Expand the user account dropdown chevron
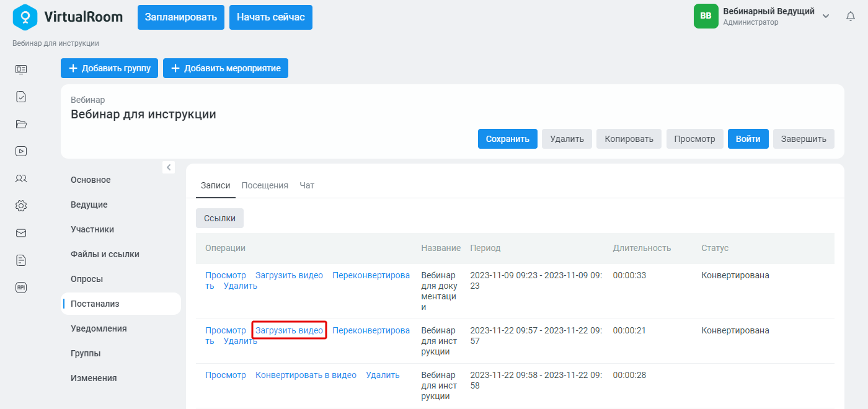The image size is (868, 409). pos(826,16)
